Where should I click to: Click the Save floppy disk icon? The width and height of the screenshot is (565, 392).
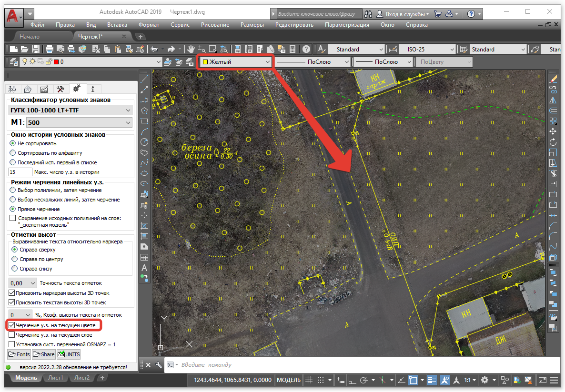tap(36, 49)
